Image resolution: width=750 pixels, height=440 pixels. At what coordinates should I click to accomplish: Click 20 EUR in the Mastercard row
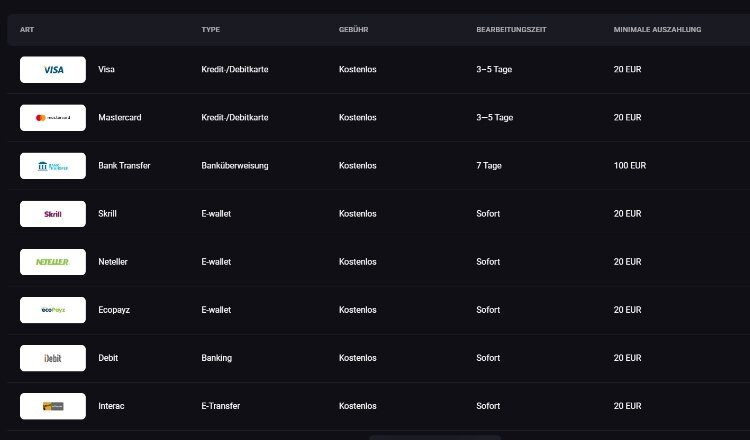pos(628,118)
